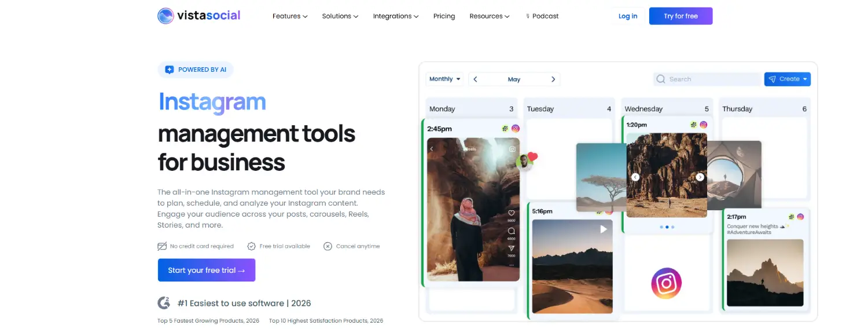Click the free trial available badge icon

click(251, 246)
